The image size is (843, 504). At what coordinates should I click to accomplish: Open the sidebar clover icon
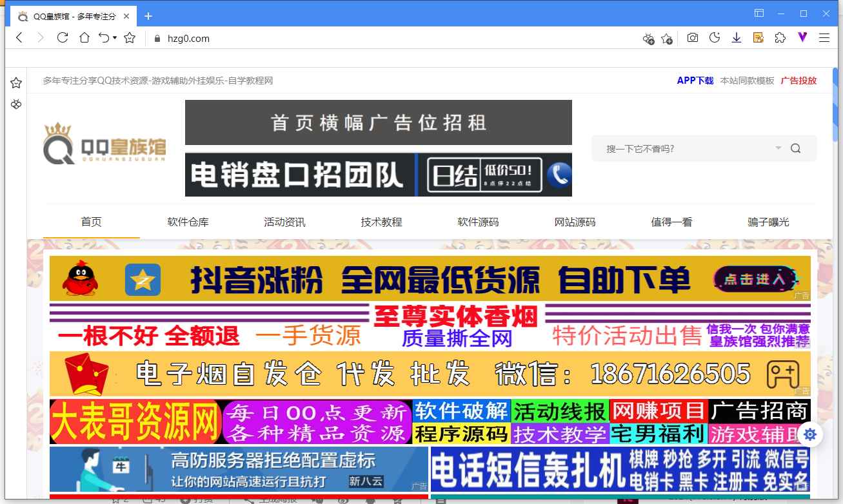pos(16,104)
